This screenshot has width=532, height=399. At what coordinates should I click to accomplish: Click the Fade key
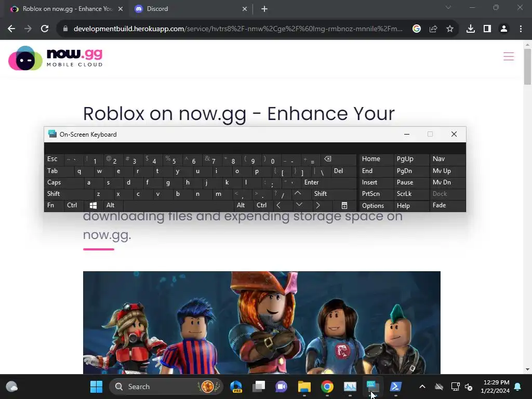point(447,205)
